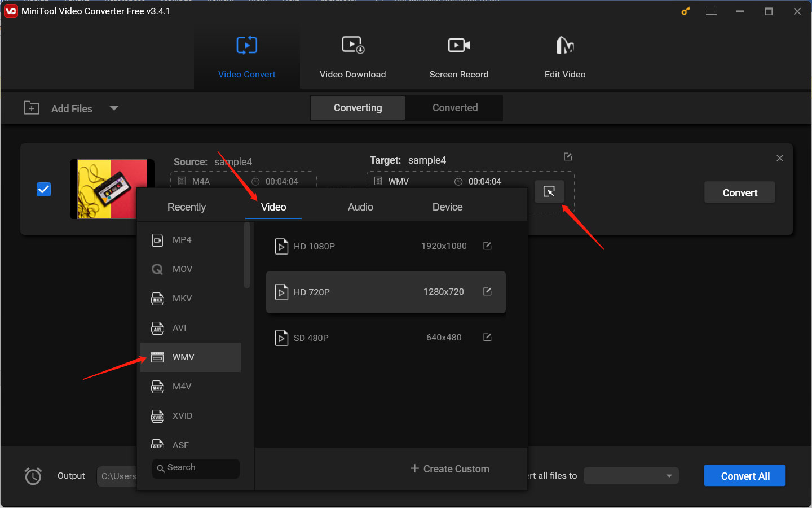Switch to the Converted tab
This screenshot has height=508, width=812.
click(x=455, y=108)
